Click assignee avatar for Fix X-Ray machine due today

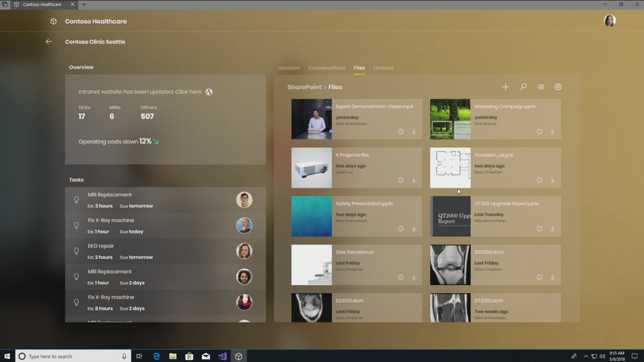[x=244, y=225]
